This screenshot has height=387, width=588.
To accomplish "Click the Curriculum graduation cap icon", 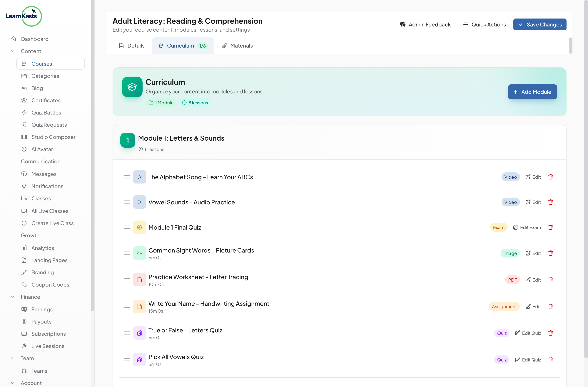I will (132, 87).
